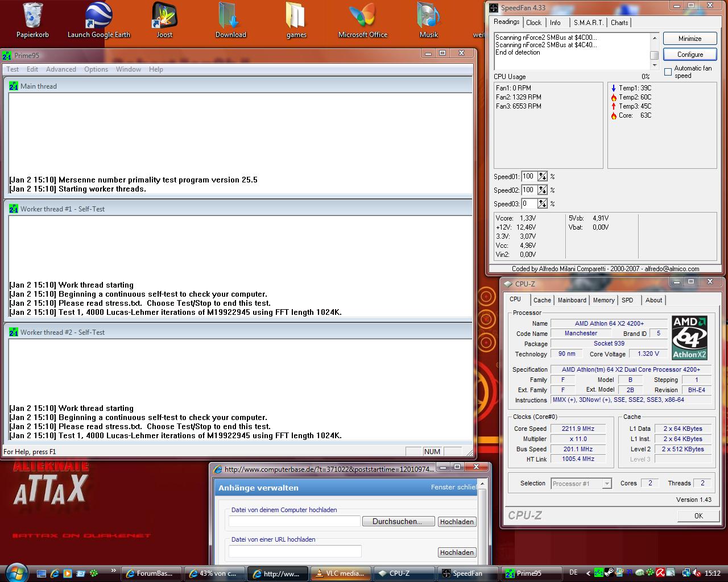Open the Test menu in Prime95

tap(13, 69)
